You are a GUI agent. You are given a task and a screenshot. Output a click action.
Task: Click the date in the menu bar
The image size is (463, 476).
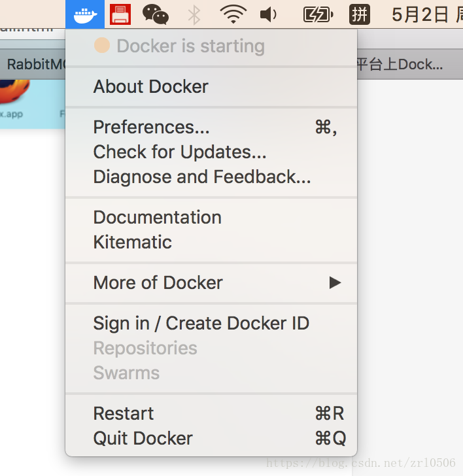point(426,14)
